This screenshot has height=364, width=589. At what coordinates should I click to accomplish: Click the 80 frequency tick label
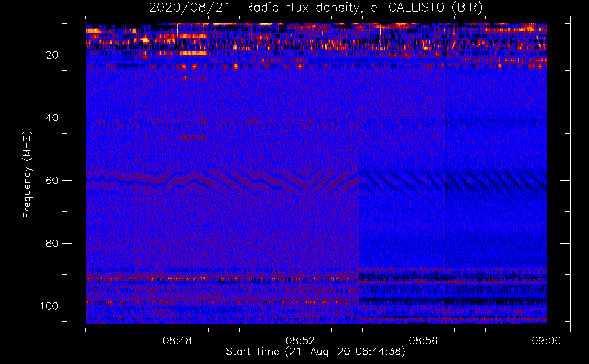point(52,244)
